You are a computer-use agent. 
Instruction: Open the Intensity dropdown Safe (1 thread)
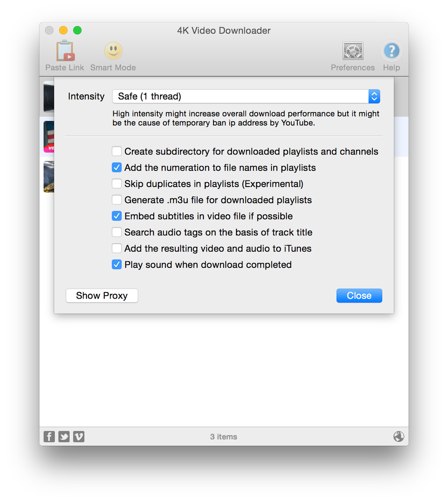[246, 96]
